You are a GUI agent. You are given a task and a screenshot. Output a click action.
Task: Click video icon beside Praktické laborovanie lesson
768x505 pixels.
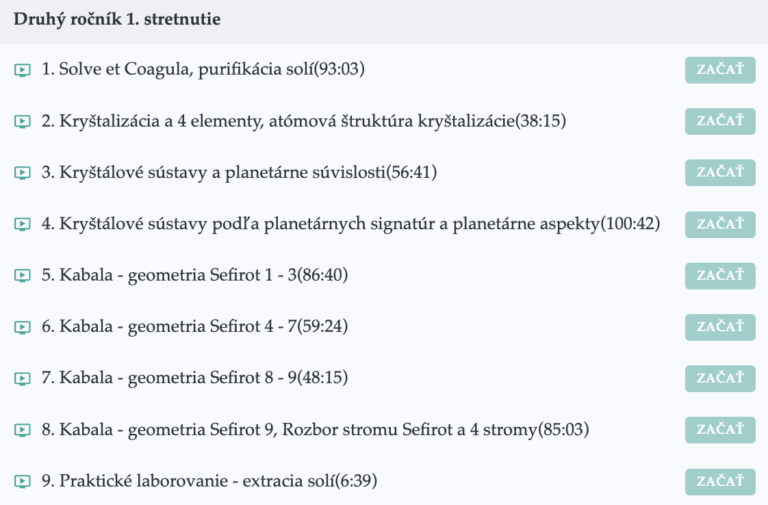(22, 481)
